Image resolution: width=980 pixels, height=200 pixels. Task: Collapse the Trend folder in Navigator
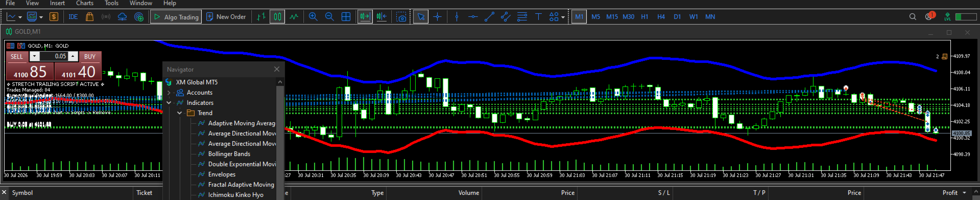pos(180,113)
